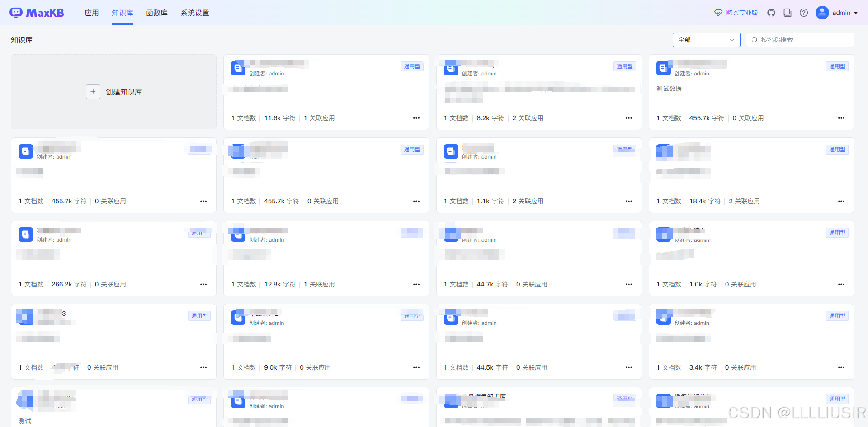Click the '1.1k 字符' stat
The image size is (868, 427).
(x=491, y=201)
